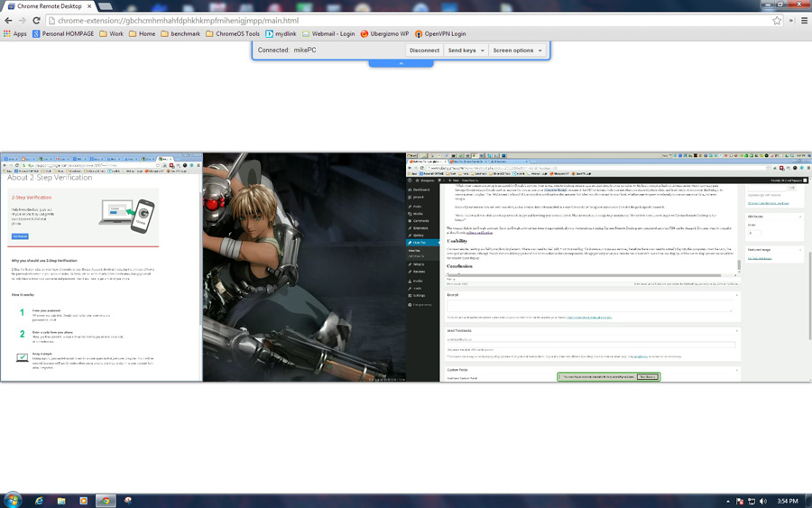Image resolution: width=812 pixels, height=508 pixels.
Task: Click the Windows Start orb
Action: coord(13,500)
